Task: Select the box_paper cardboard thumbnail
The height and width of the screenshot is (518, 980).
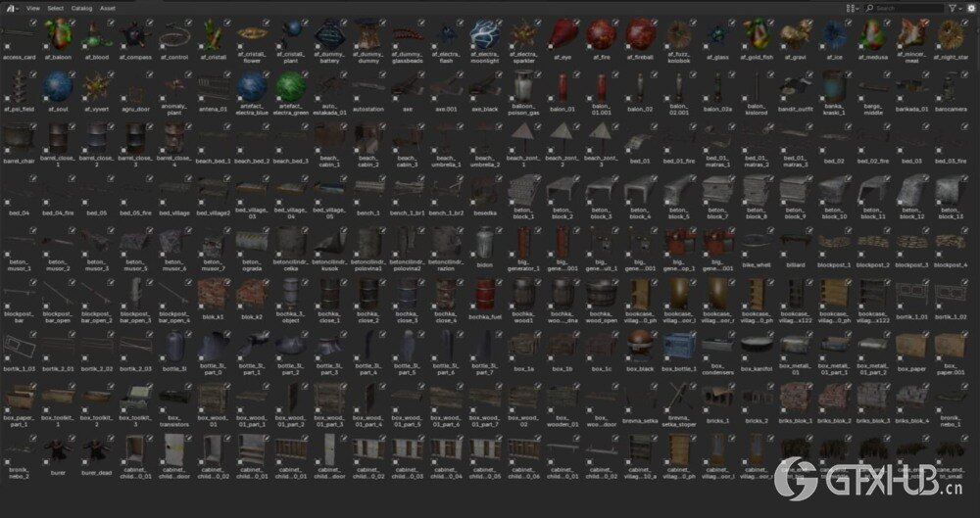Action: pos(911,347)
